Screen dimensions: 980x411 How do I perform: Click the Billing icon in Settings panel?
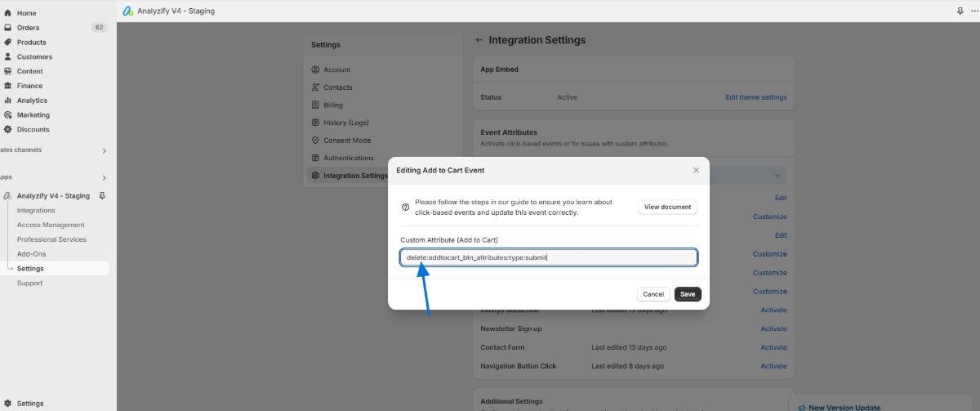tap(316, 105)
